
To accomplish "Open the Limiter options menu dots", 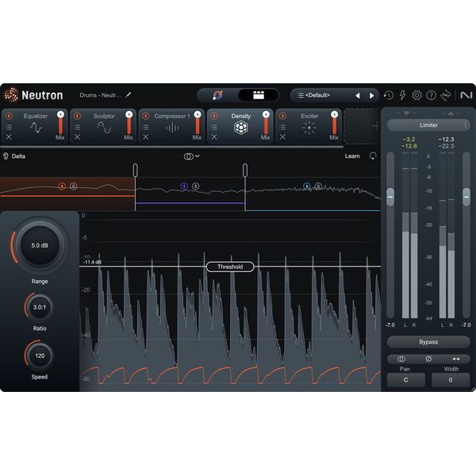I will coord(466,125).
